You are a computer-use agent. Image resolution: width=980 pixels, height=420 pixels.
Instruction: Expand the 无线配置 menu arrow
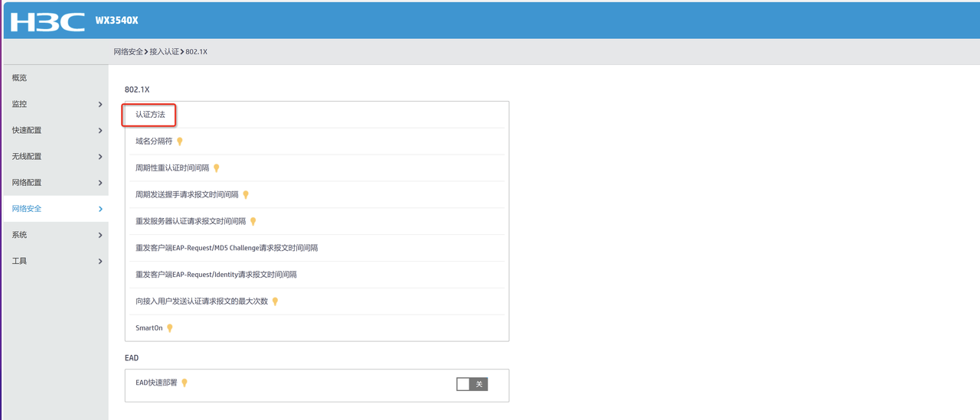(x=100, y=157)
